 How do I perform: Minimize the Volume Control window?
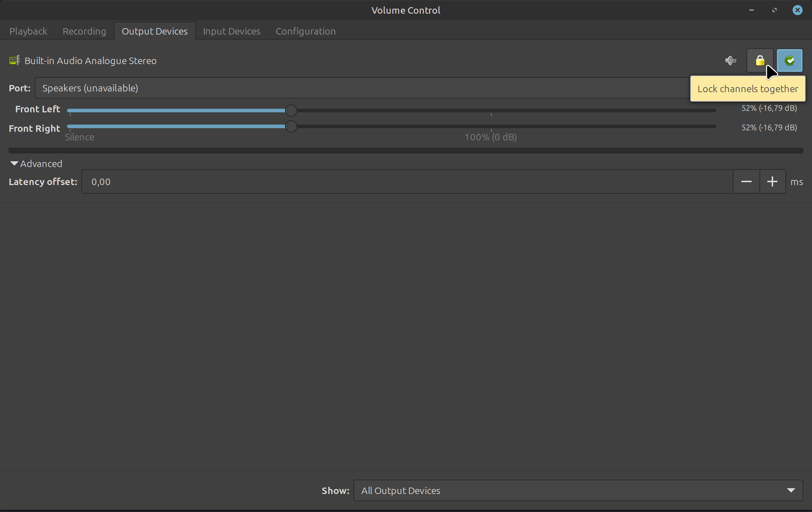(751, 10)
